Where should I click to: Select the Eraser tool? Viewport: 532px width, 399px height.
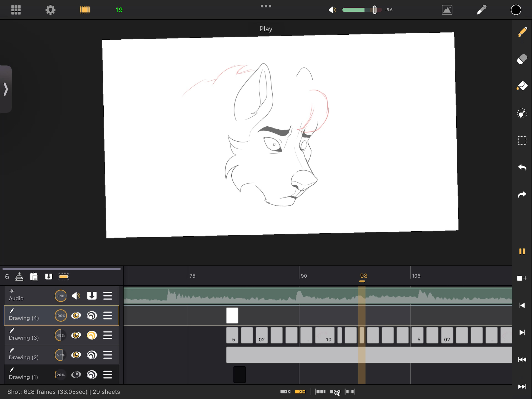click(522, 59)
